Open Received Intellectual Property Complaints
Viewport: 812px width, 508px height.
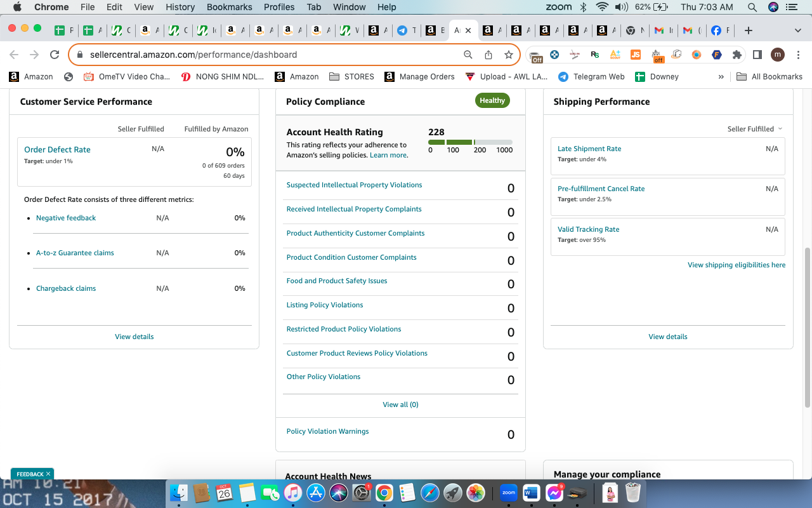pyautogui.click(x=354, y=209)
